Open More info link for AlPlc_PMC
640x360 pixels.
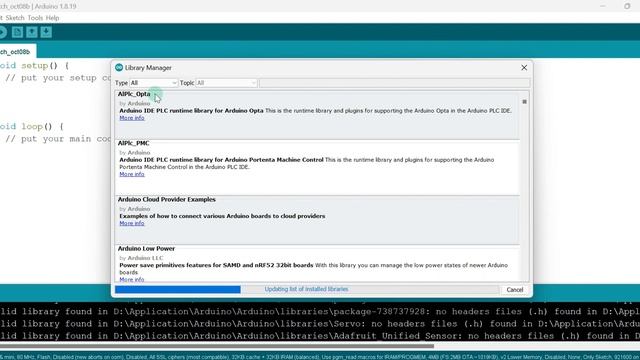132,174
